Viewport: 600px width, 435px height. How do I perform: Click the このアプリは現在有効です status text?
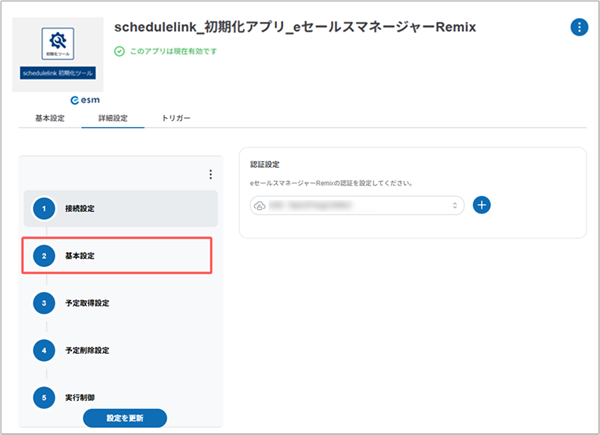[179, 51]
